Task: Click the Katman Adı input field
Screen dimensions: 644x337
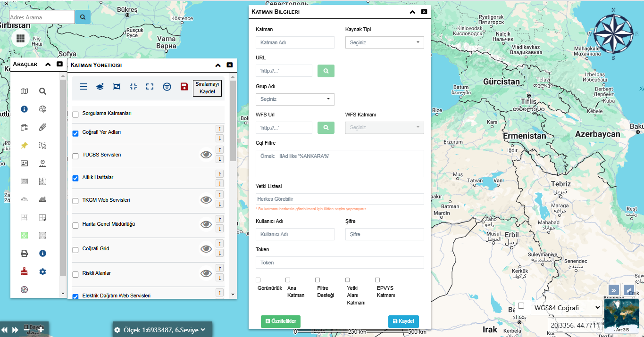Action: pyautogui.click(x=295, y=42)
